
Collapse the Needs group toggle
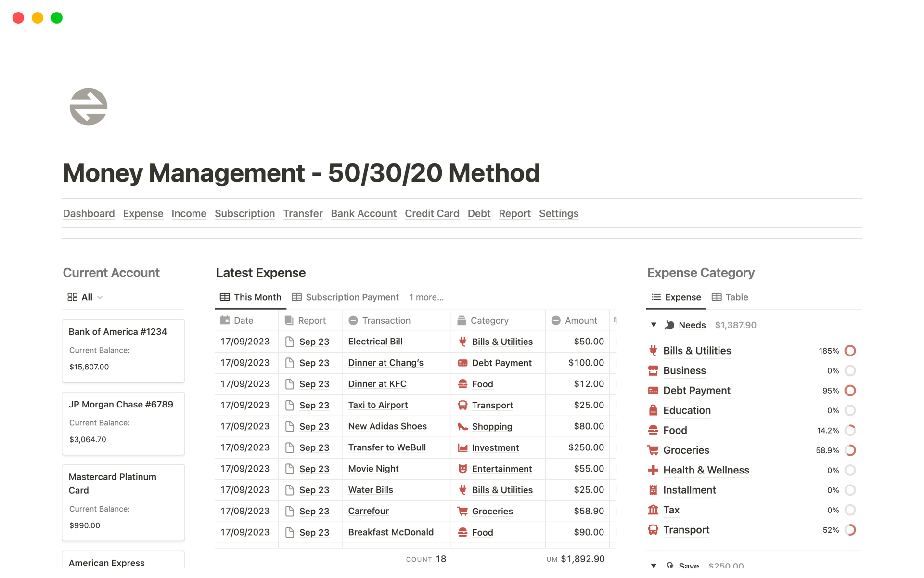click(654, 325)
